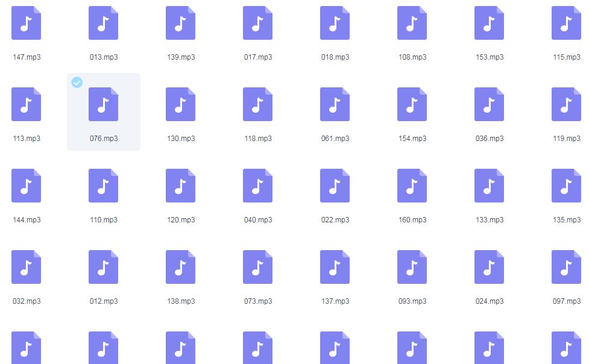Uncheck the selection checkmark on 076.mp3
This screenshot has width=589, height=364.
pos(77,83)
